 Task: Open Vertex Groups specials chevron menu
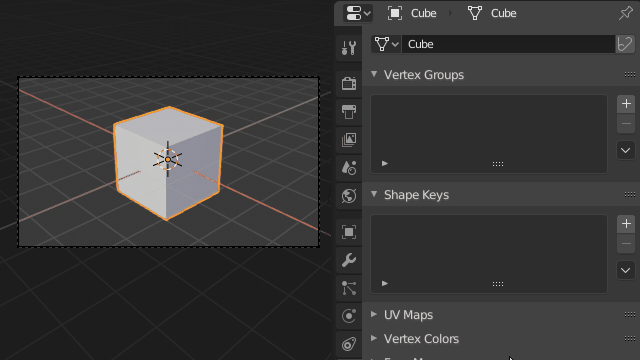coord(626,151)
